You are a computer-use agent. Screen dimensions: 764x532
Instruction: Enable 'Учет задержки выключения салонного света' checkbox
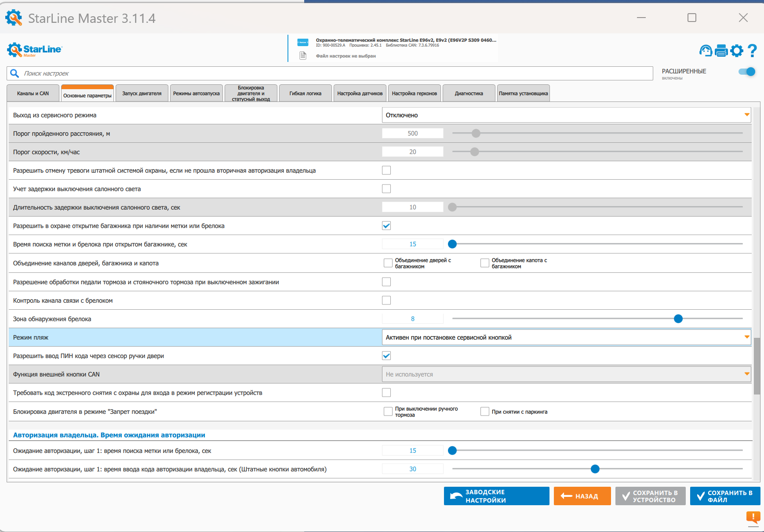click(386, 189)
